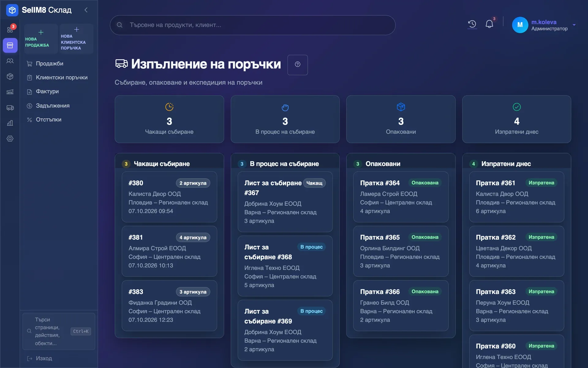The height and width of the screenshot is (368, 588).
Task: Click the product and client search field
Action: 252,25
